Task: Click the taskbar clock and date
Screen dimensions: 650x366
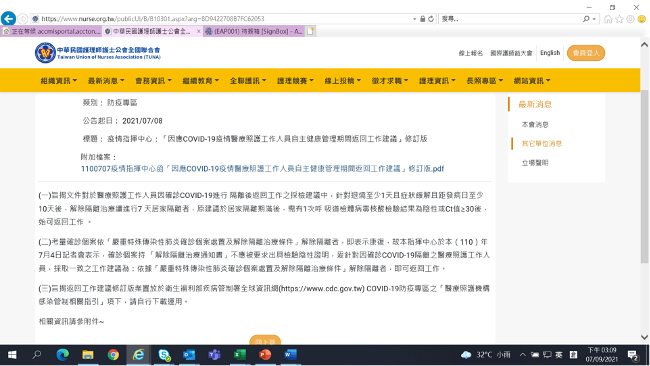Action: [x=601, y=355]
